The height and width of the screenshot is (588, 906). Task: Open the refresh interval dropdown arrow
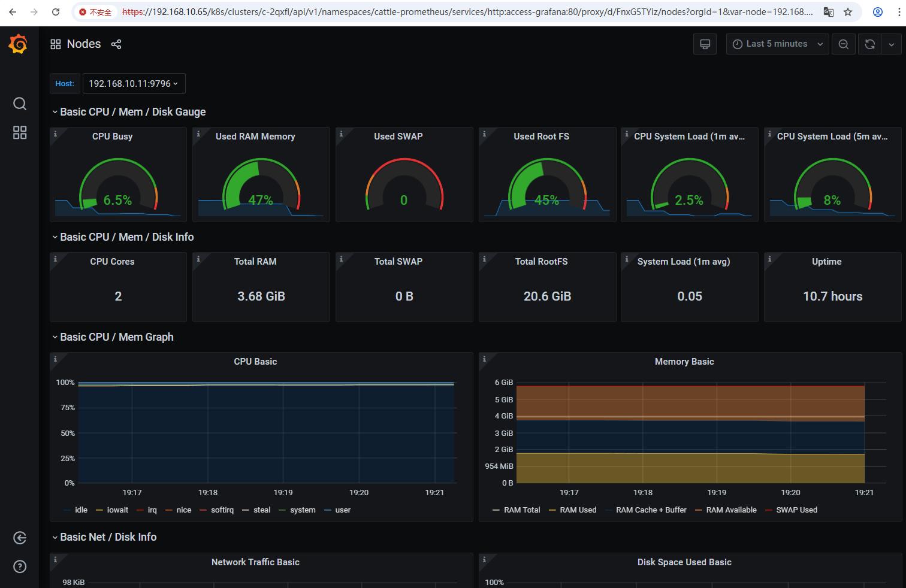point(892,44)
